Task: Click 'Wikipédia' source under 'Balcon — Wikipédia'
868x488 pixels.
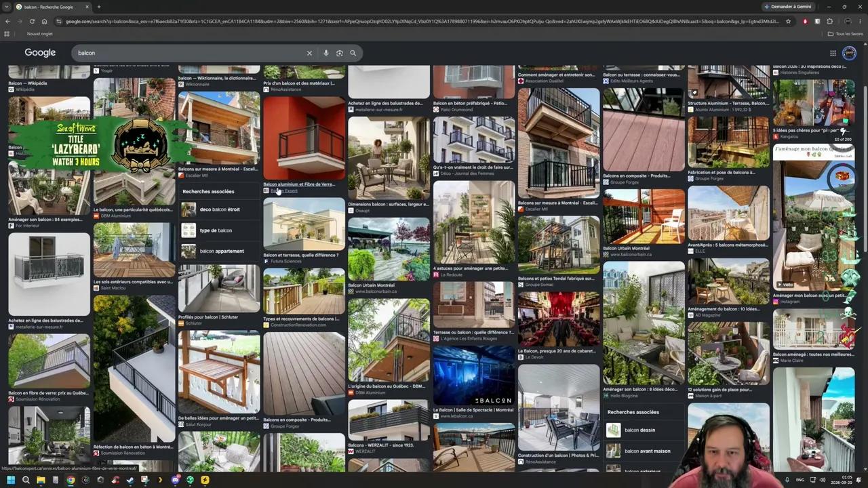Action: (x=25, y=90)
